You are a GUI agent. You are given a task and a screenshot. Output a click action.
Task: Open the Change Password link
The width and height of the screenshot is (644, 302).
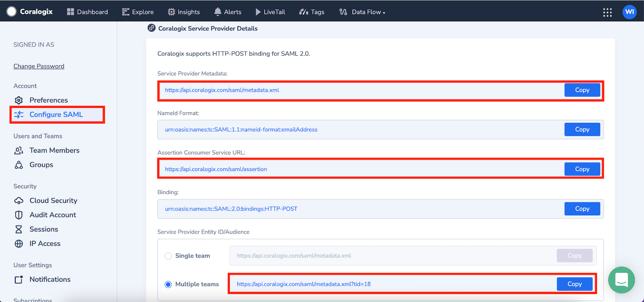click(39, 66)
